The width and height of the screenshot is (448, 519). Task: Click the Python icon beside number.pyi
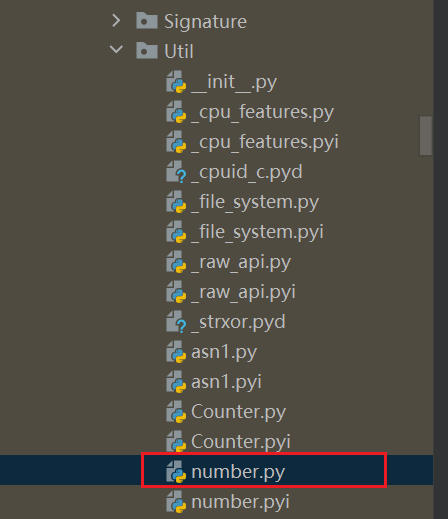pyautogui.click(x=176, y=502)
